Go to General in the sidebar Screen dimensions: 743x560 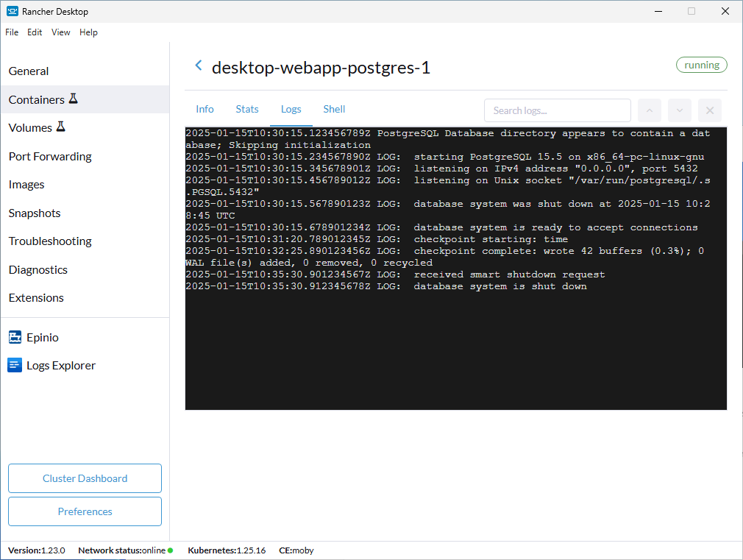point(85,71)
